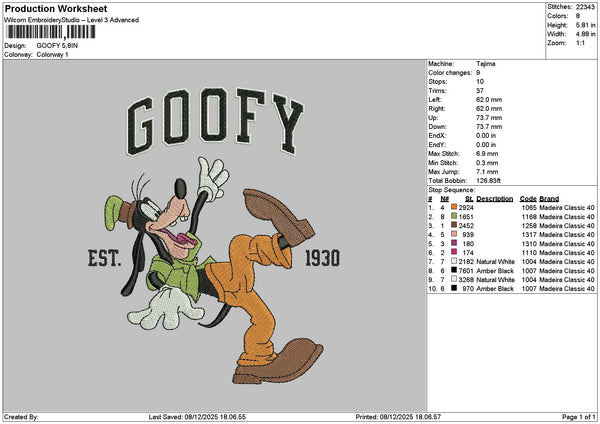Click the orange swatch for stop 1

pyautogui.click(x=454, y=205)
